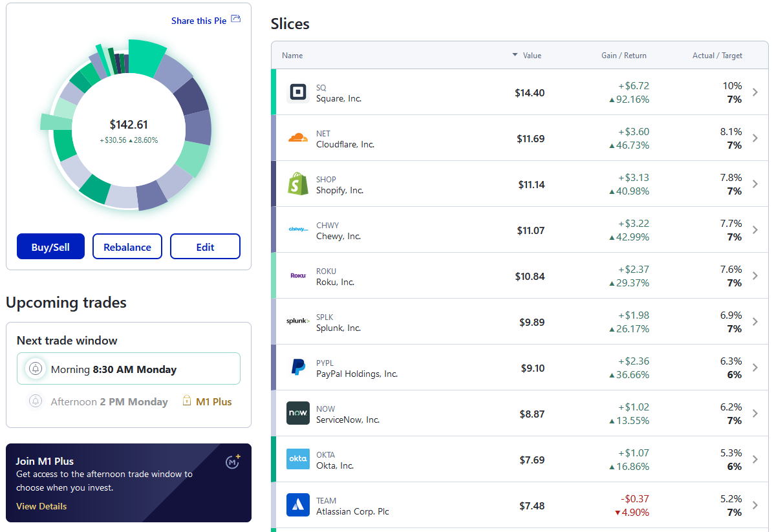This screenshot has height=532, width=774.
Task: Sort by the Name column header
Action: tap(292, 56)
